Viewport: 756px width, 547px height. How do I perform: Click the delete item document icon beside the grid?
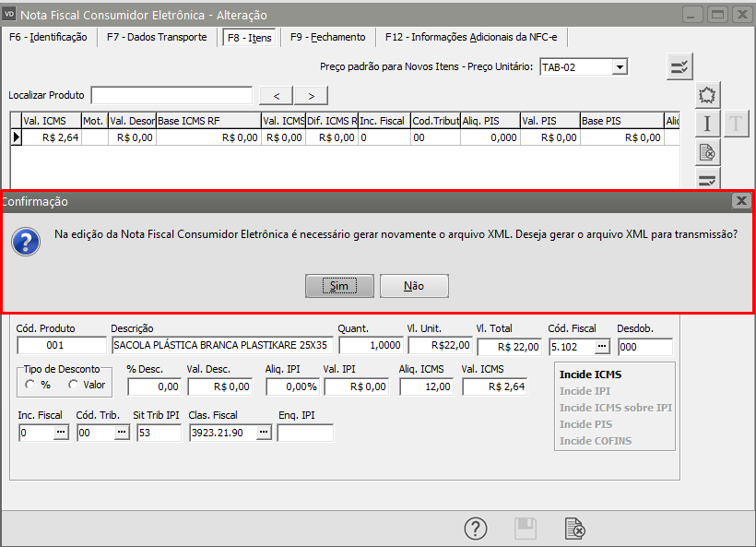tap(707, 152)
